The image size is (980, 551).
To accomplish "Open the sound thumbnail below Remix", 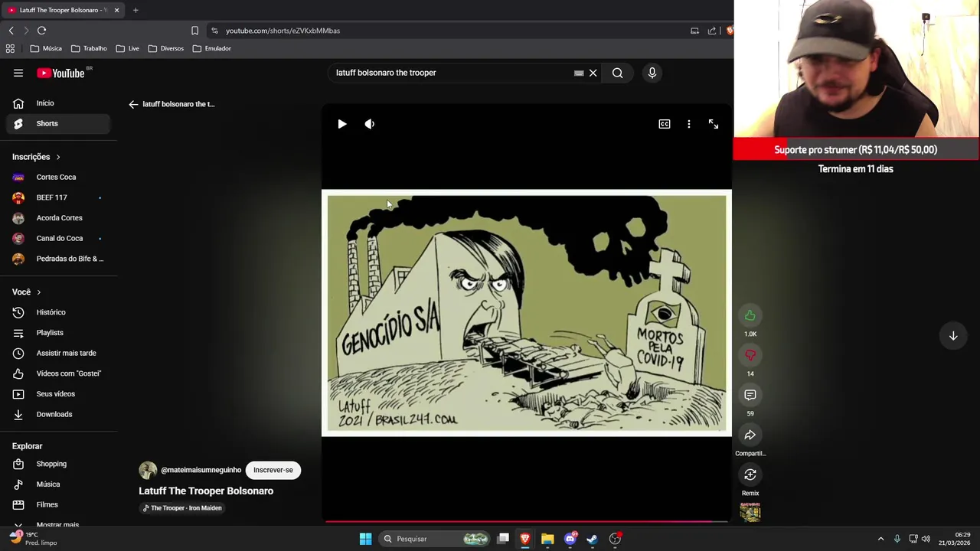I will tap(750, 512).
